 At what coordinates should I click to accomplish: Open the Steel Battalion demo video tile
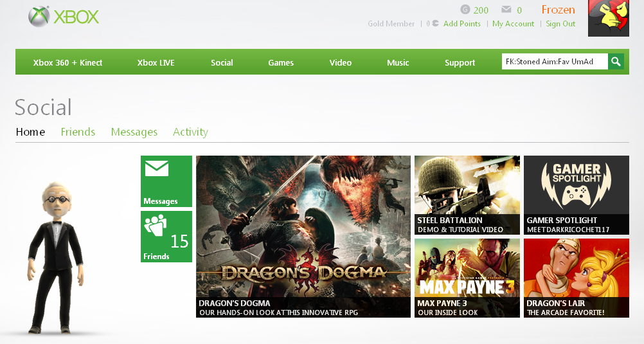[x=467, y=195]
